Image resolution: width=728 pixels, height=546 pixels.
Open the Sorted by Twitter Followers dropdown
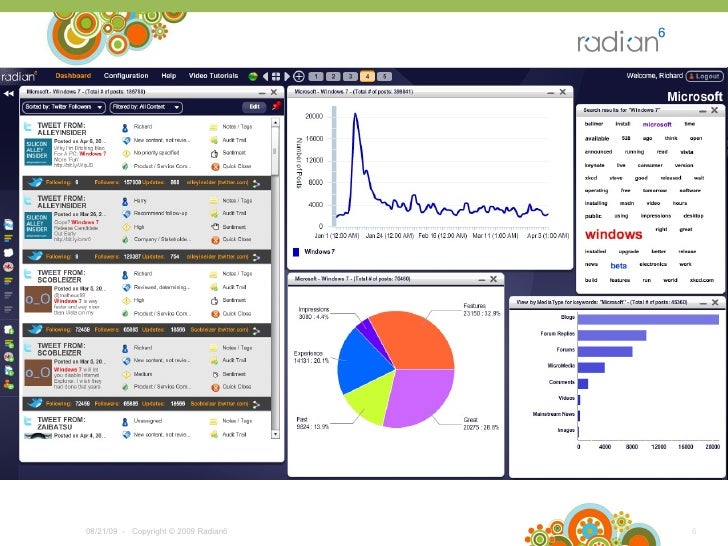64,107
